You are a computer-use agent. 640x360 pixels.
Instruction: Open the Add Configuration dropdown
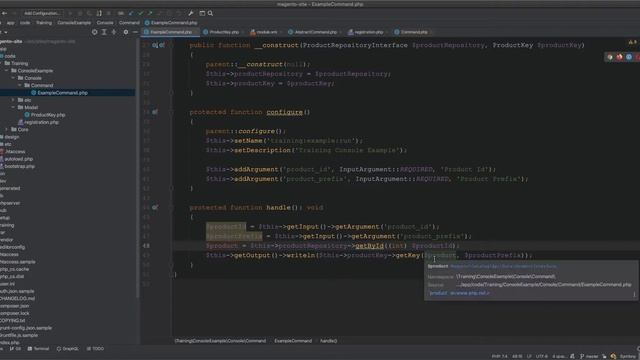pyautogui.click(x=42, y=13)
